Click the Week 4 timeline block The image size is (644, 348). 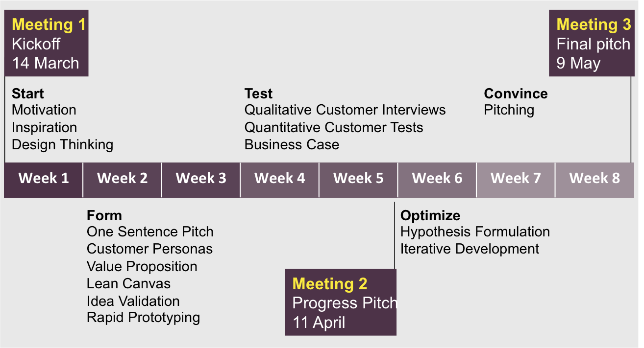(x=279, y=179)
